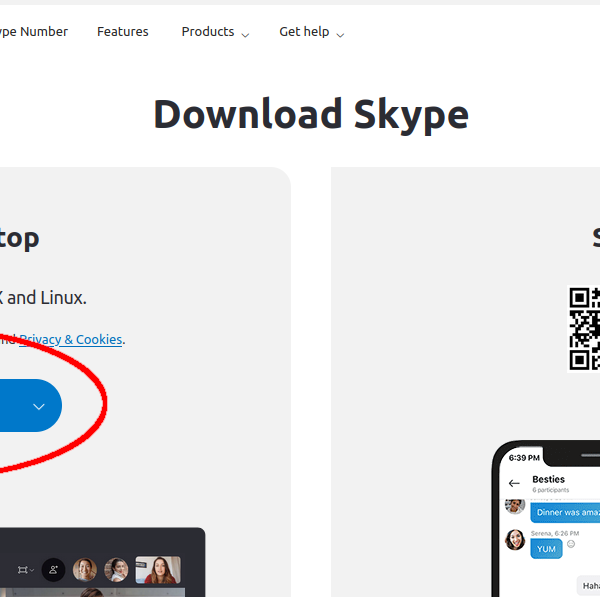
Task: Click the emoji reaction icon next to YUM
Action: [x=571, y=544]
